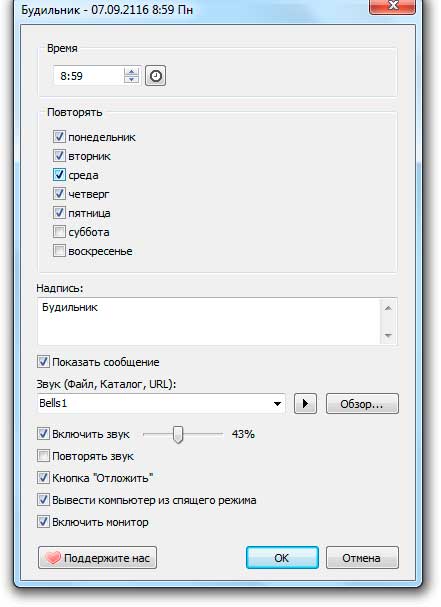Increase time with the up spinner arrow
Screen dimensions: 441x607
point(131,71)
